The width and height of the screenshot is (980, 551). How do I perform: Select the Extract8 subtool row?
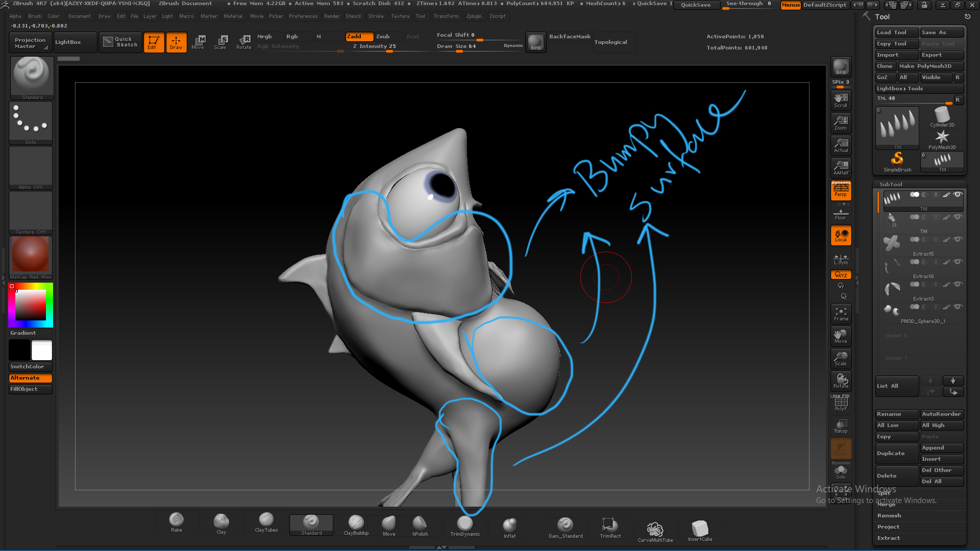pyautogui.click(x=923, y=269)
